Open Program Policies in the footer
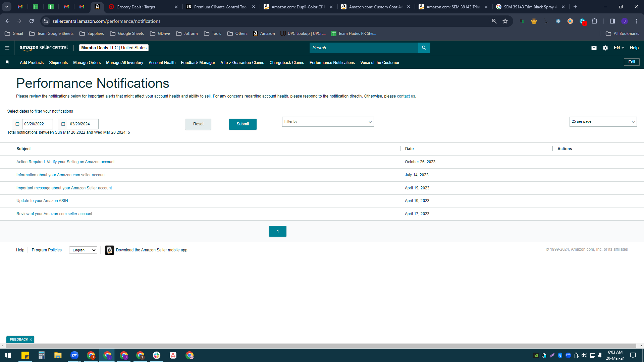Image resolution: width=644 pixels, height=362 pixels. [x=47, y=250]
